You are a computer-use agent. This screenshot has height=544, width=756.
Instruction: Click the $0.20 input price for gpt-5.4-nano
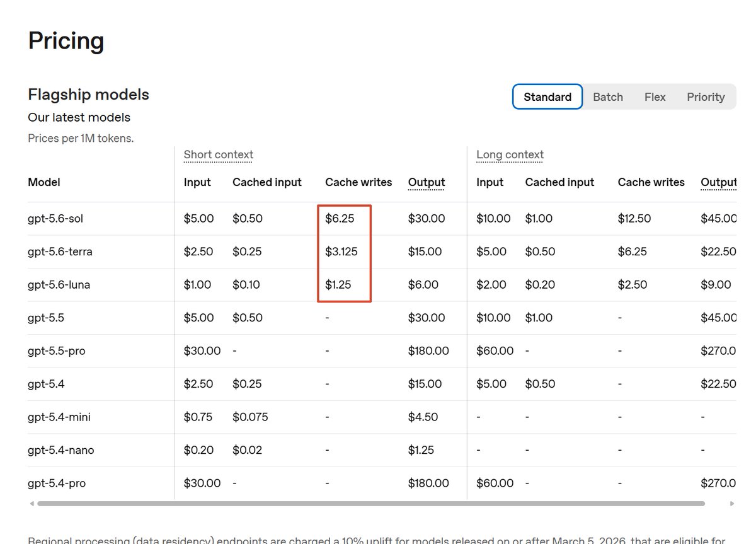198,450
